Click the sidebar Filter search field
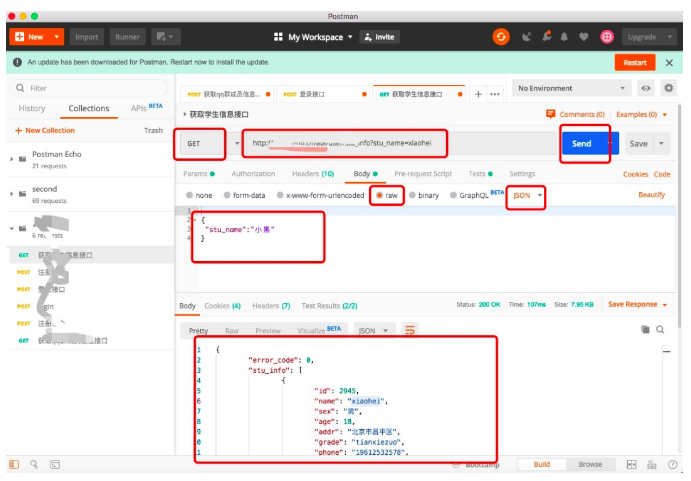 89,88
